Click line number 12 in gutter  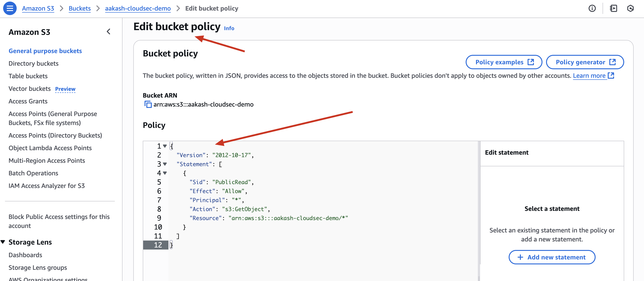(158, 245)
